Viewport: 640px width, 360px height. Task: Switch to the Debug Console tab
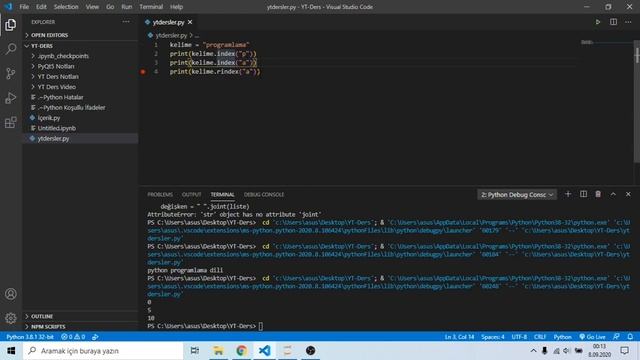[x=264, y=195]
